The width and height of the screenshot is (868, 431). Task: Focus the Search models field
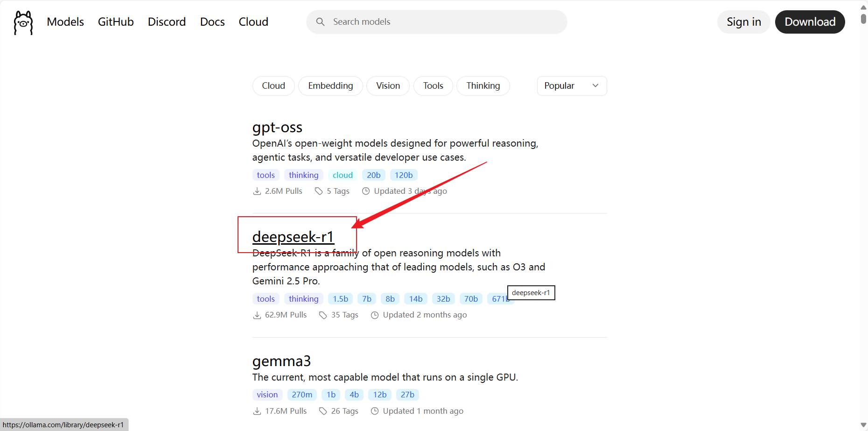[436, 22]
